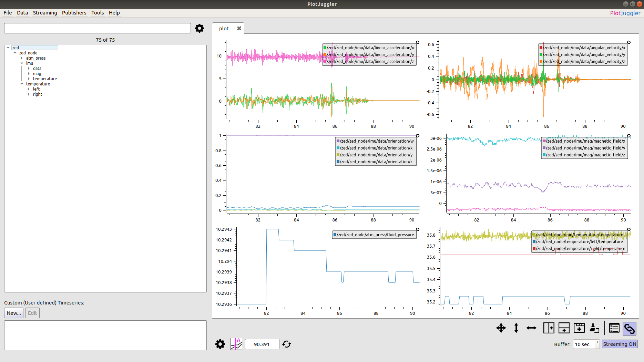Image resolution: width=644 pixels, height=362 pixels.
Task: Click the magnetic field plot corner circle
Action: coord(629,136)
